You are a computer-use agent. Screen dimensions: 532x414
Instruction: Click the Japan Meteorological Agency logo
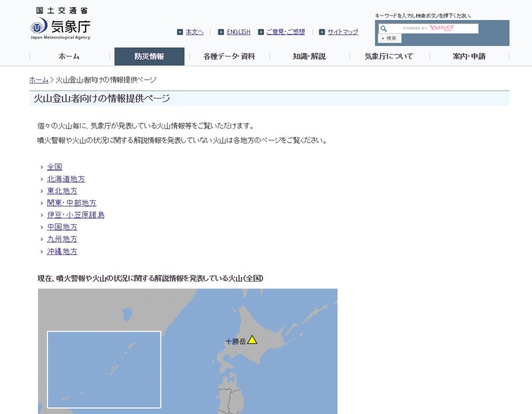tap(60, 25)
